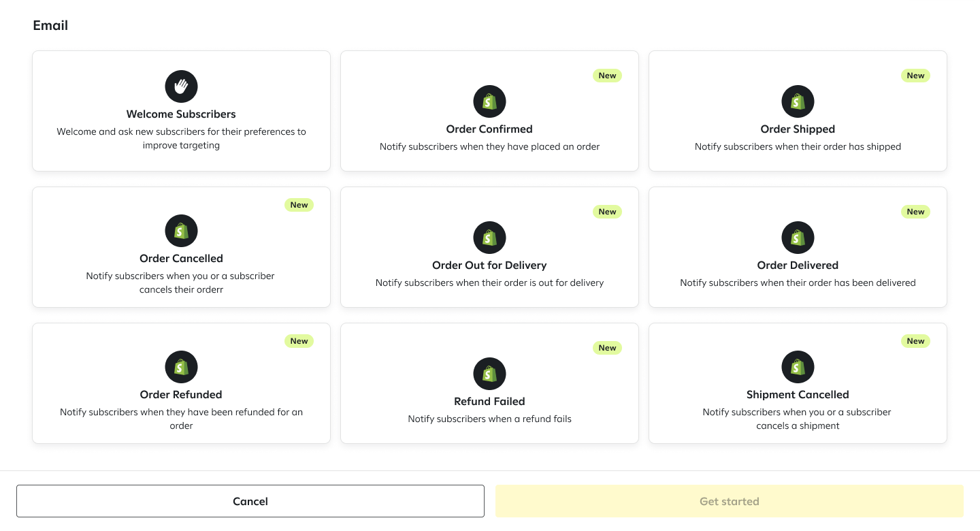Click the New badge on Order Cancelled
Image resolution: width=980 pixels, height=531 pixels.
299,205
